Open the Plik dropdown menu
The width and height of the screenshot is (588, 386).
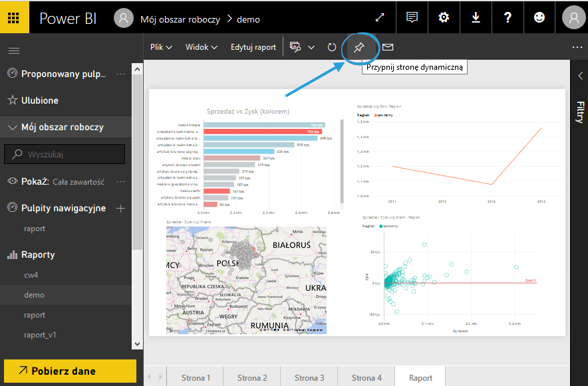coord(161,47)
